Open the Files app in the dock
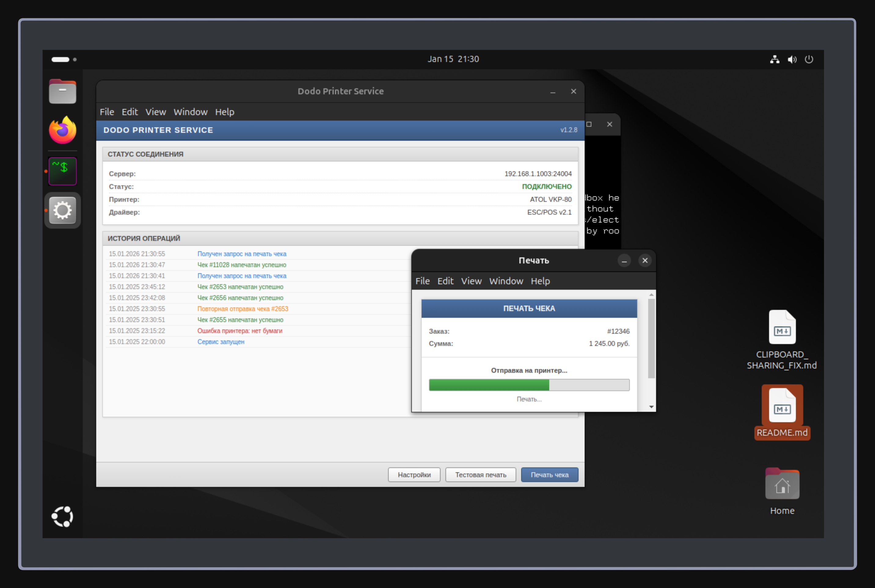Viewport: 875px width, 588px height. (62, 91)
